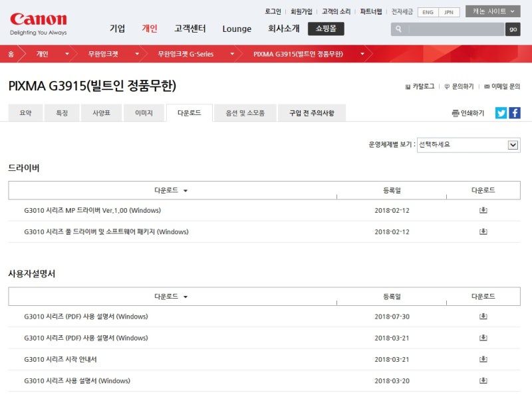Download the G3010 시리즈 시작 안내서
Viewport: 532px width, 401px height.
point(481,360)
